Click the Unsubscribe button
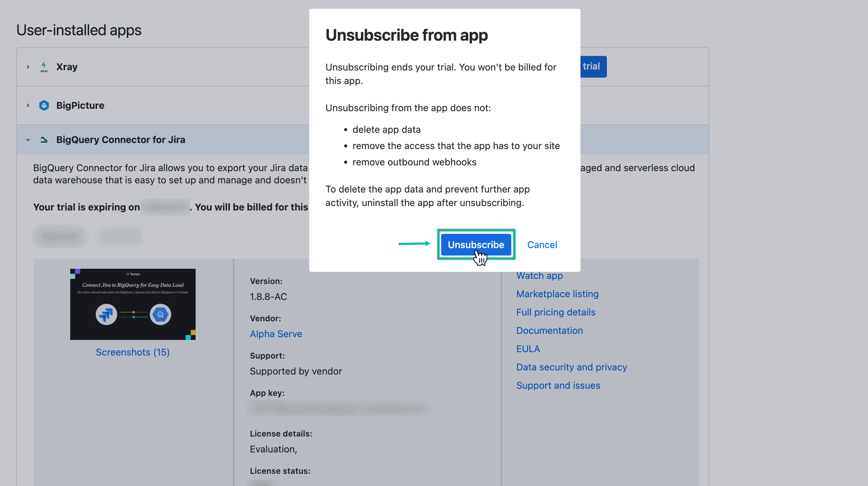868x486 pixels. (476, 244)
